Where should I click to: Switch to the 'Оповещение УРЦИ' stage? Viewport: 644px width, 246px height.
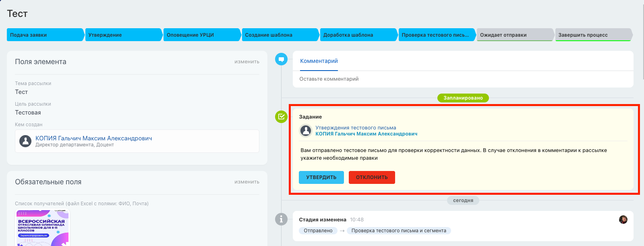202,35
